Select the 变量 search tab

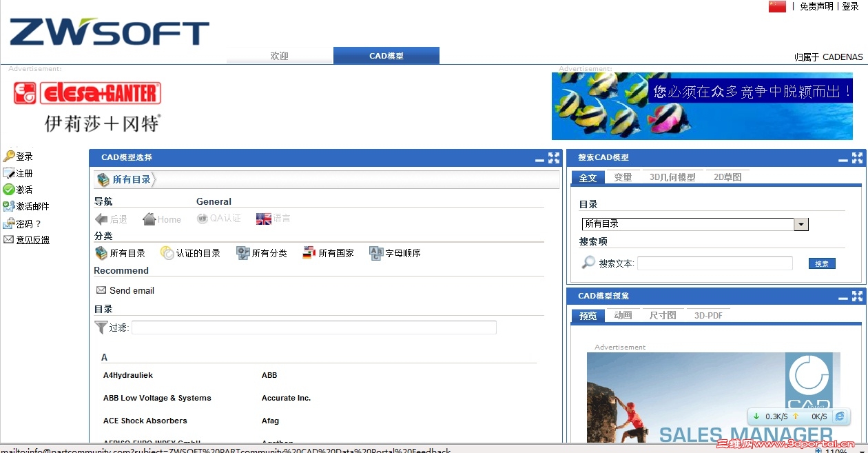click(623, 177)
